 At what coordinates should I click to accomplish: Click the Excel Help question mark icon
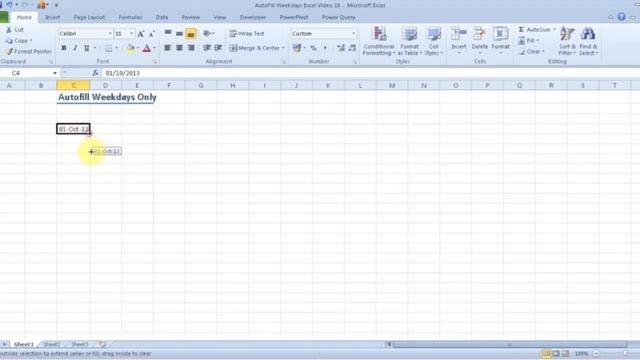click(x=621, y=17)
